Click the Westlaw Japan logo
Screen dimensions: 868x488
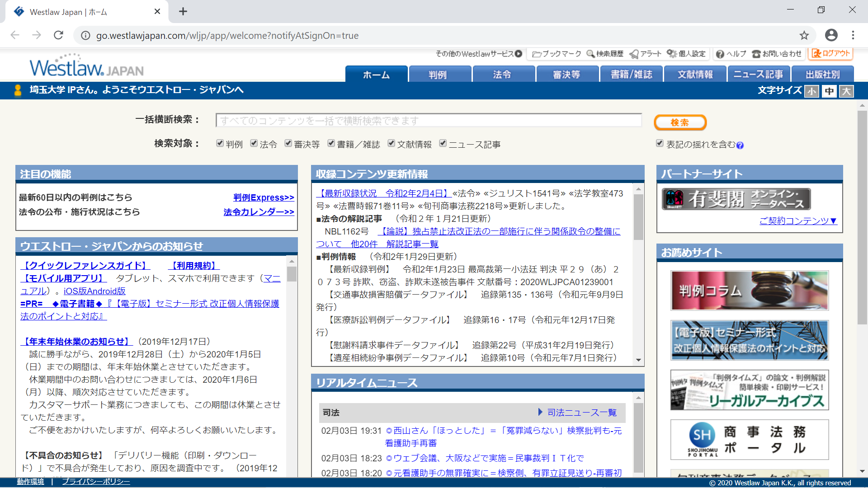(86, 66)
